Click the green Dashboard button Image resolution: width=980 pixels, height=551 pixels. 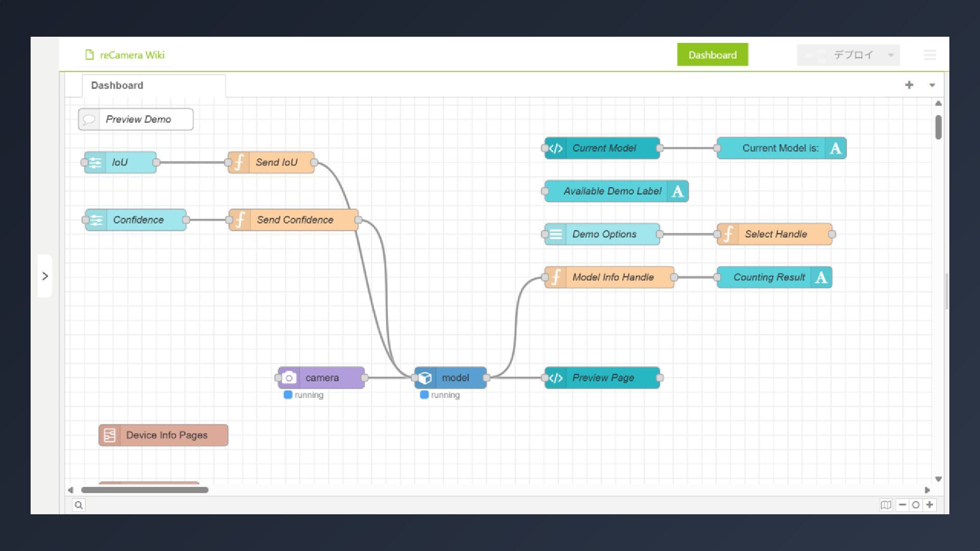coord(712,55)
